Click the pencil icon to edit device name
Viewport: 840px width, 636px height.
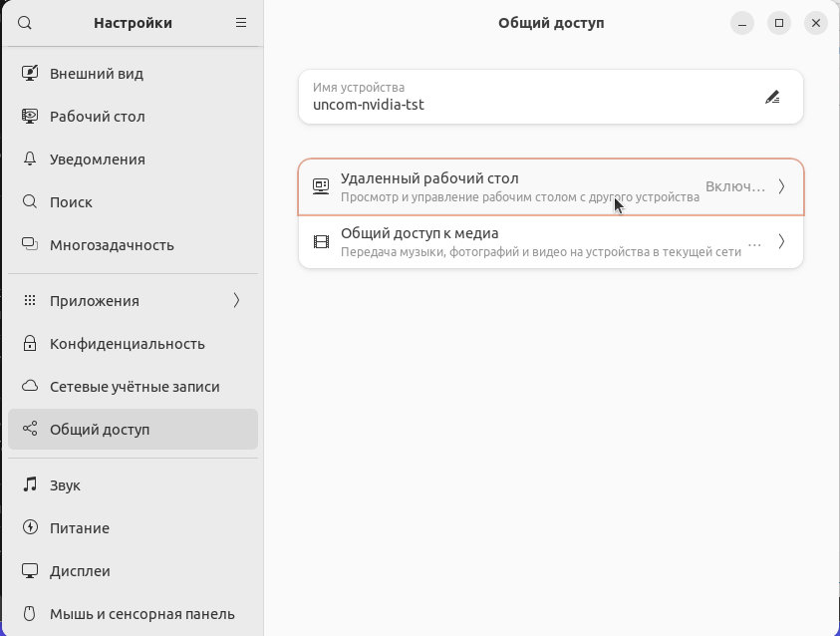click(x=772, y=97)
